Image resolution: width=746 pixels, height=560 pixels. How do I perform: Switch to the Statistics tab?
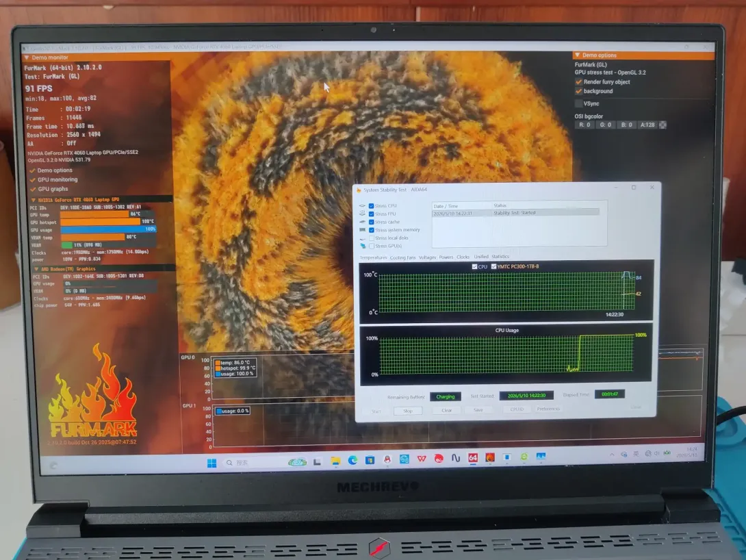500,257
